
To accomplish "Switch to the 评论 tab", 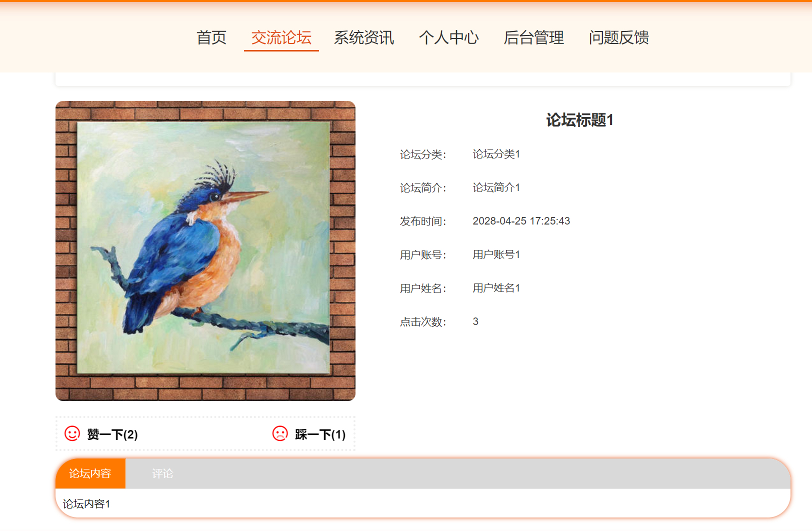I will (162, 473).
